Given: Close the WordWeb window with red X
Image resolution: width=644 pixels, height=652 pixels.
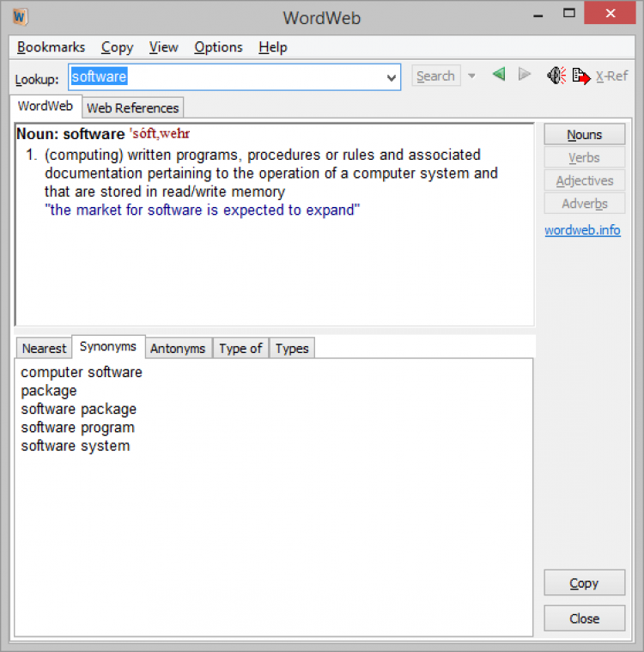Looking at the screenshot, I should point(610,13).
